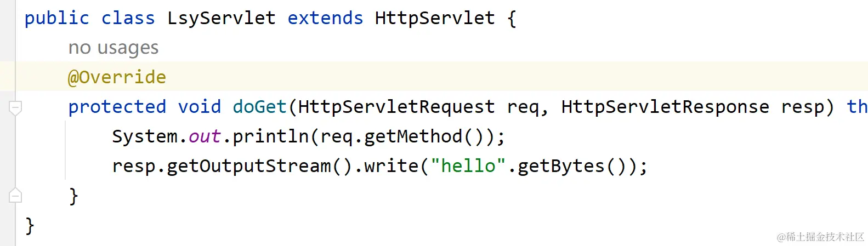Screen dimensions: 868x246
Task: Click the getOutputStream() call
Action: [x=259, y=166]
